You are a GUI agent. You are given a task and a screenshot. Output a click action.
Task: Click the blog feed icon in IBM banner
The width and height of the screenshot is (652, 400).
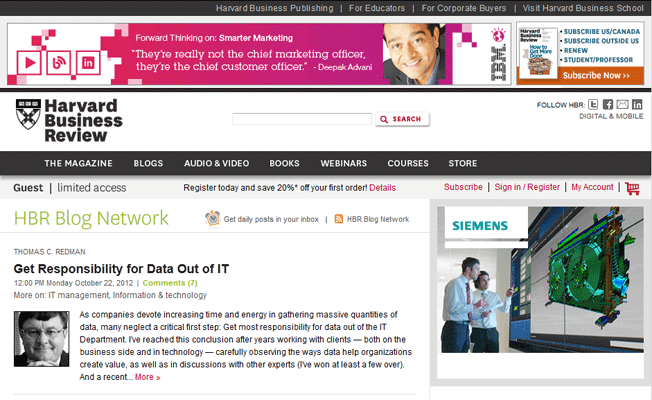(59, 63)
